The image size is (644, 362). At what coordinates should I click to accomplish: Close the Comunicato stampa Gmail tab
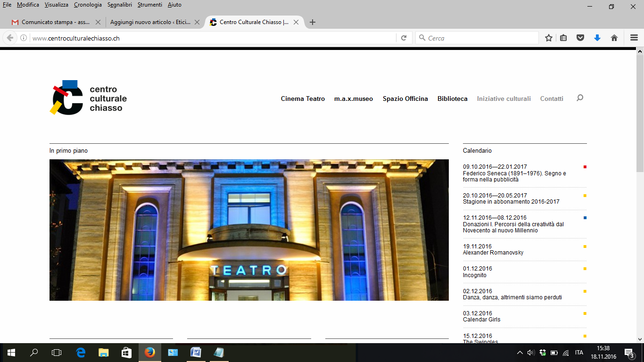98,22
